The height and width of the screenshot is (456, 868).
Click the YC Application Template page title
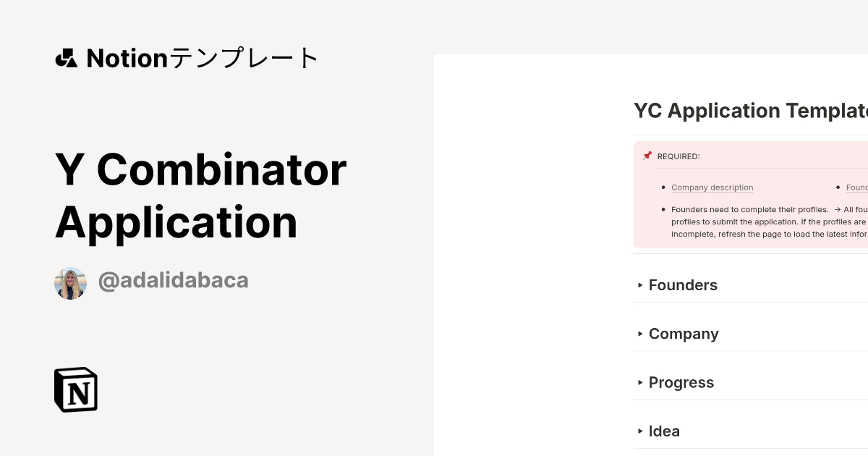pos(745,111)
